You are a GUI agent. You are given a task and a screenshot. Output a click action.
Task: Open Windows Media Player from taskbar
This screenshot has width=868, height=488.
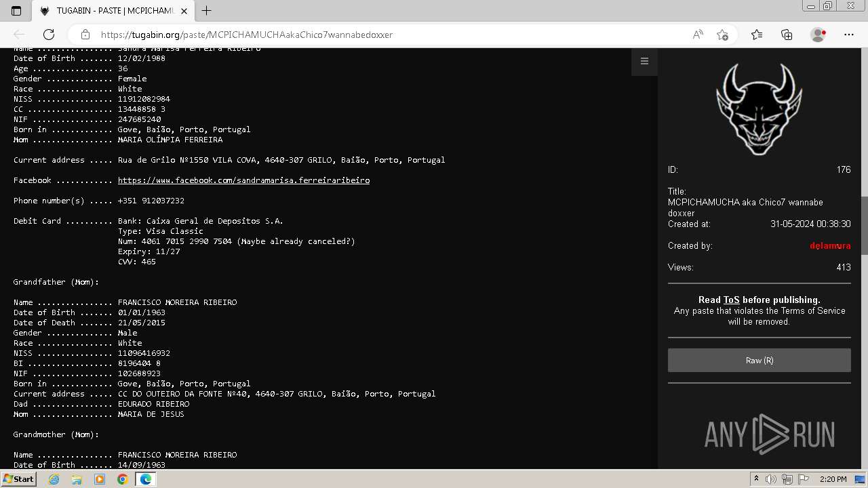point(100,479)
